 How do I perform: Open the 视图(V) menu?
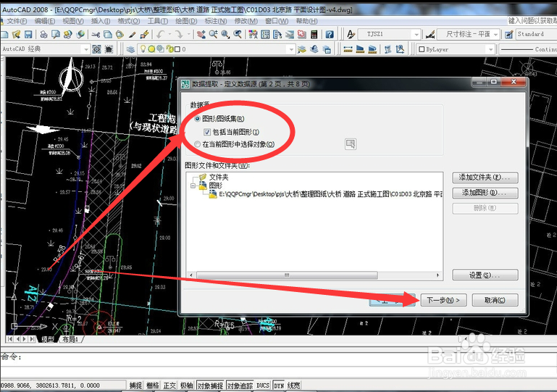tap(73, 21)
